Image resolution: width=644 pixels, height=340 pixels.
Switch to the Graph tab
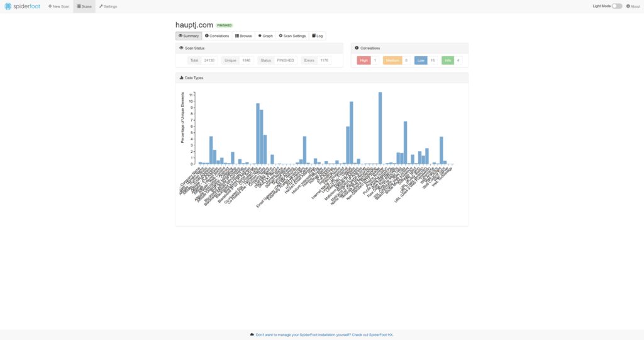tap(265, 36)
